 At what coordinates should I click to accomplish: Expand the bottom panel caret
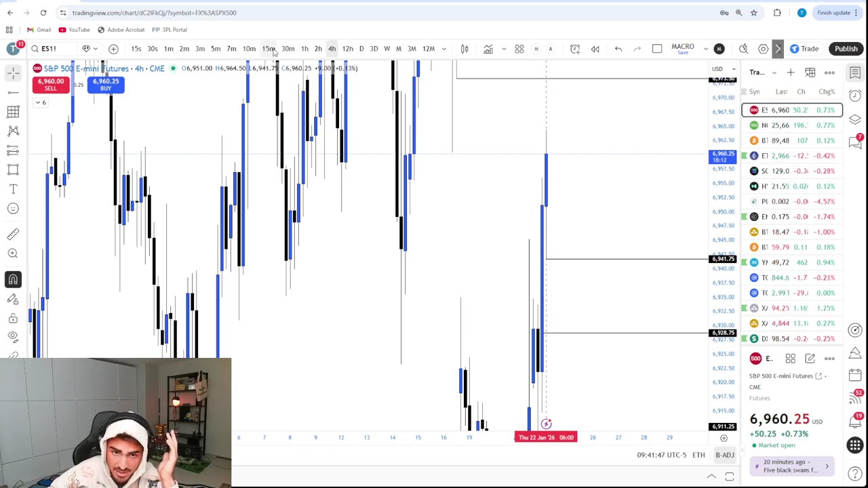point(711,477)
